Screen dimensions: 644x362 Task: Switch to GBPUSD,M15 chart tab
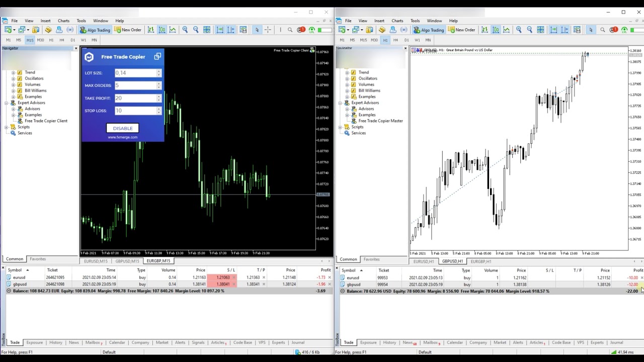click(x=127, y=261)
